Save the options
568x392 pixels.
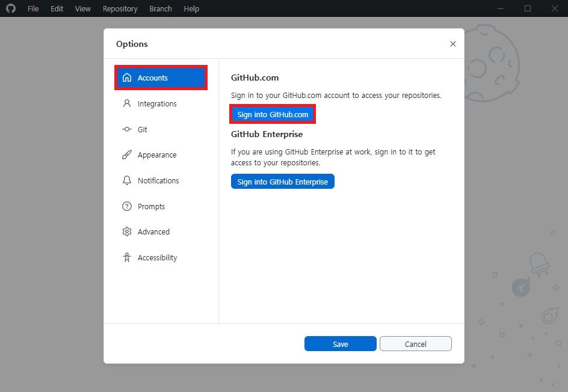click(x=340, y=344)
